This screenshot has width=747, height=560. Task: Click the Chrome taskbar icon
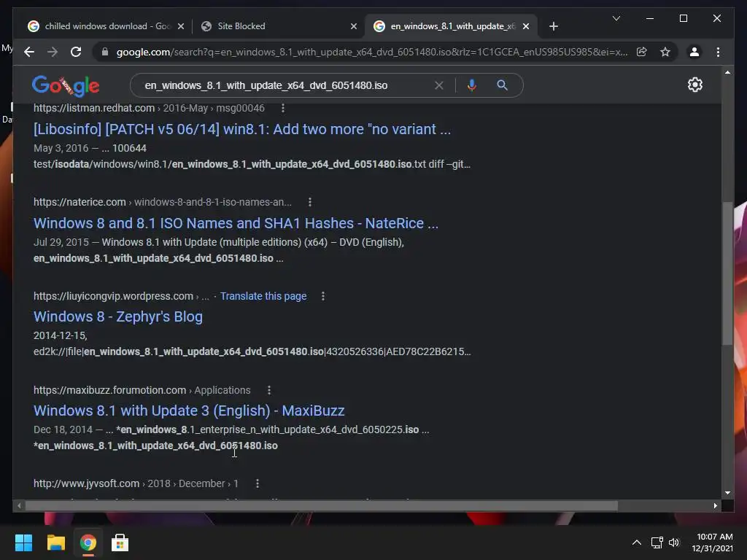(x=88, y=542)
